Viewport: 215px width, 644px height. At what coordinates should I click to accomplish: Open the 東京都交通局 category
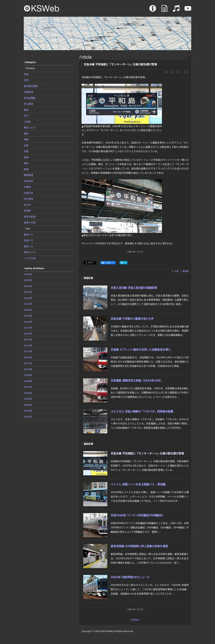click(x=31, y=86)
